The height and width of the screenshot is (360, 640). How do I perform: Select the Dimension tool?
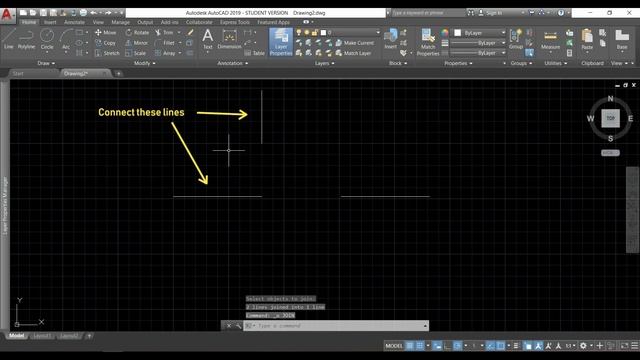point(229,40)
